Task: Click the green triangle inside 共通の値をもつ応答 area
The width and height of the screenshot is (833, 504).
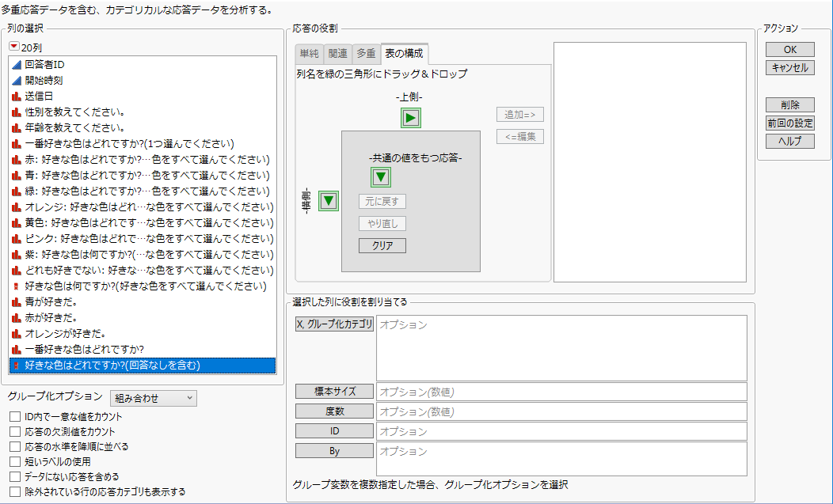Action: [x=380, y=177]
